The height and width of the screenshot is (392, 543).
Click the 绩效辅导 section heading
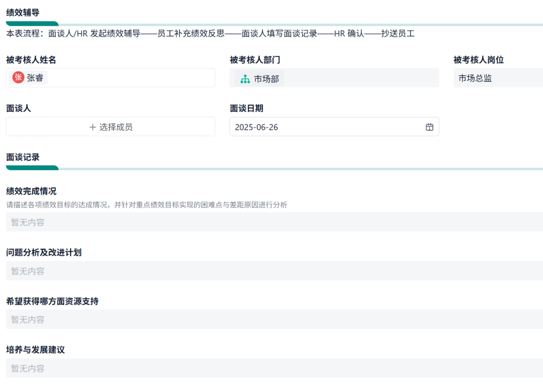[23, 13]
